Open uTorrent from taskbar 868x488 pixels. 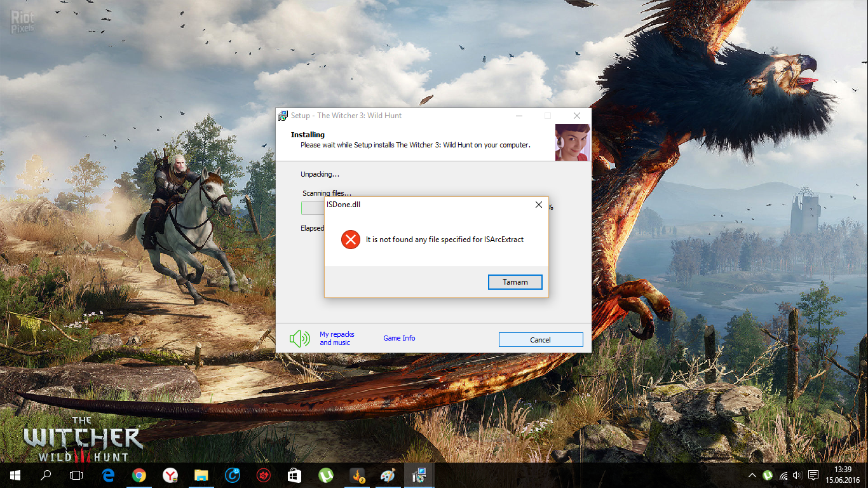pos(325,475)
